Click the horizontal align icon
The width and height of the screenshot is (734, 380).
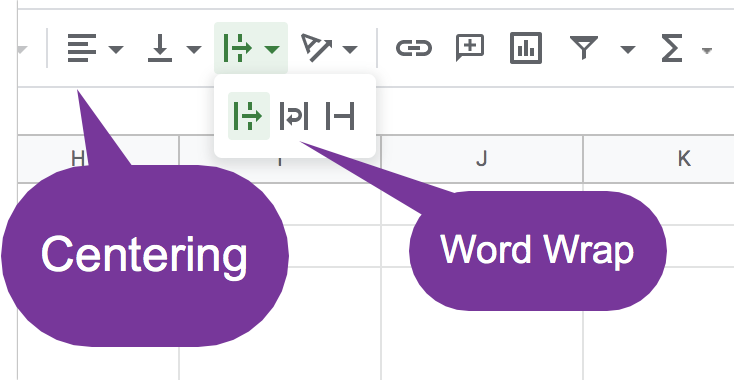[82, 48]
